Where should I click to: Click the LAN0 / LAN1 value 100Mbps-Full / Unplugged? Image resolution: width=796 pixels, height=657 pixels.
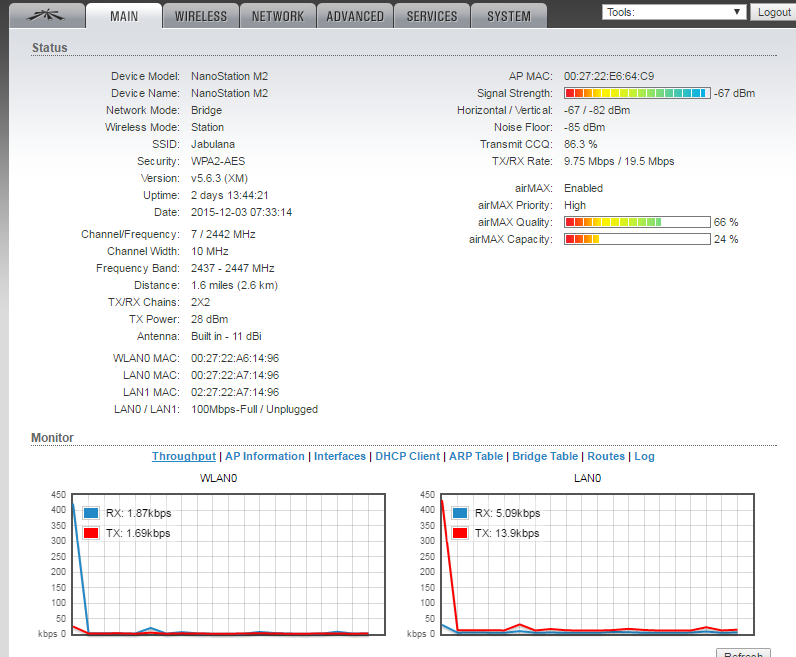tap(254, 409)
